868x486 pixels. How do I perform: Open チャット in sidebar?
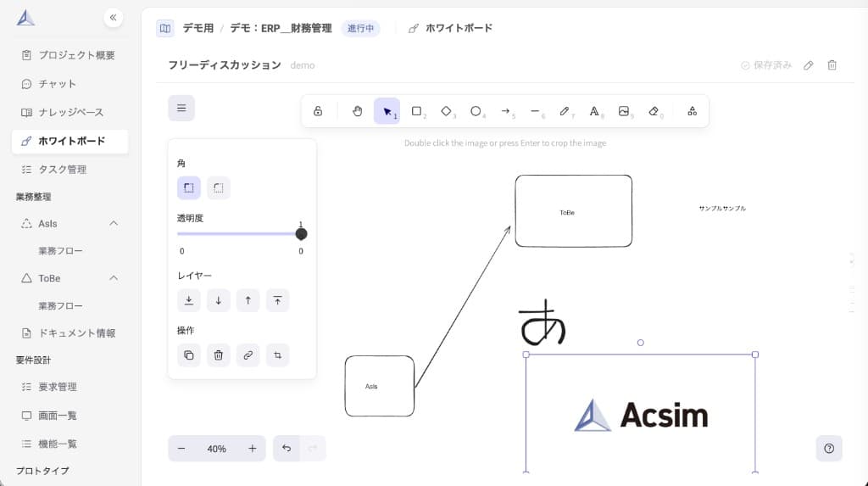click(70, 84)
